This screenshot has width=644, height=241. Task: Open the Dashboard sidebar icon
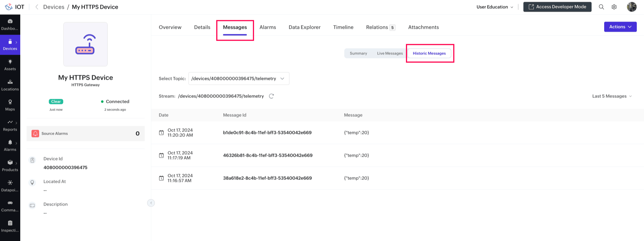tap(10, 25)
